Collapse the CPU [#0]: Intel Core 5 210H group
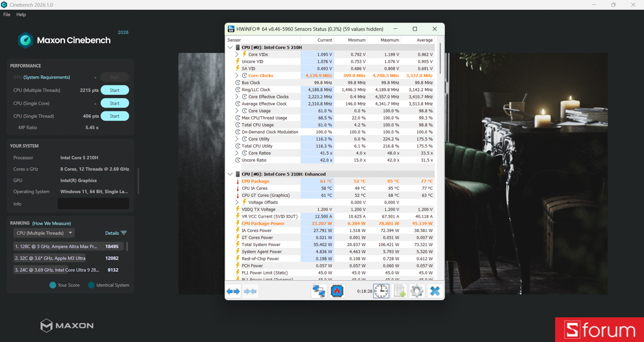This screenshot has width=644, height=342. pos(230,47)
